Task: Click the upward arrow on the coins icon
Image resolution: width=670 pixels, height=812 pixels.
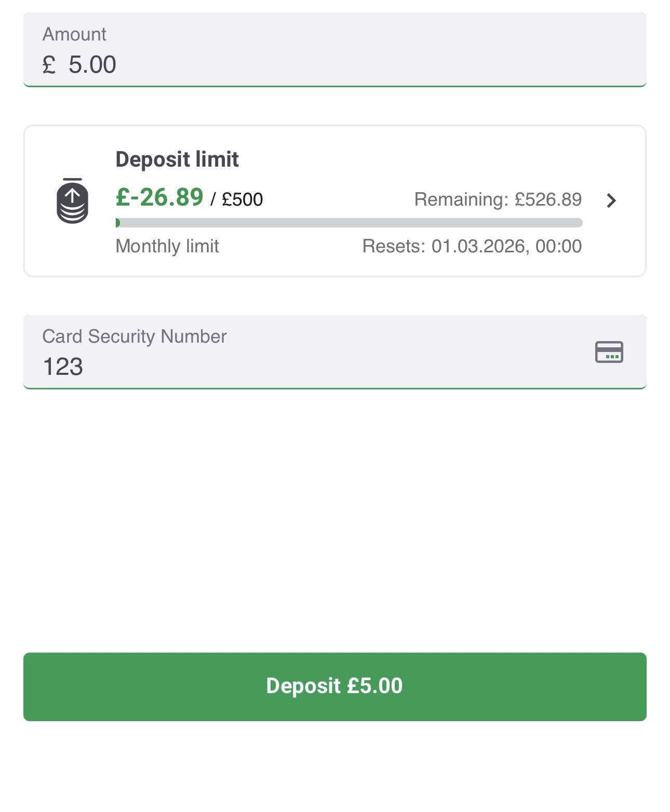Action: click(72, 193)
